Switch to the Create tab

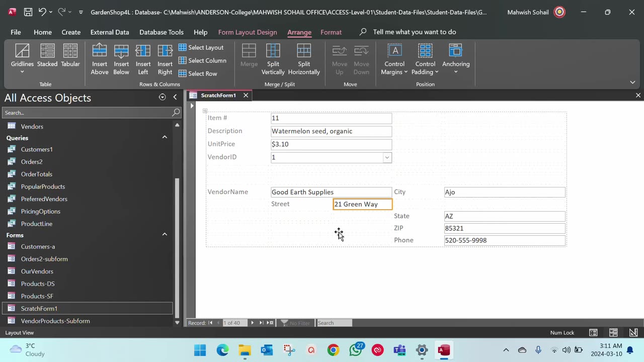click(71, 32)
